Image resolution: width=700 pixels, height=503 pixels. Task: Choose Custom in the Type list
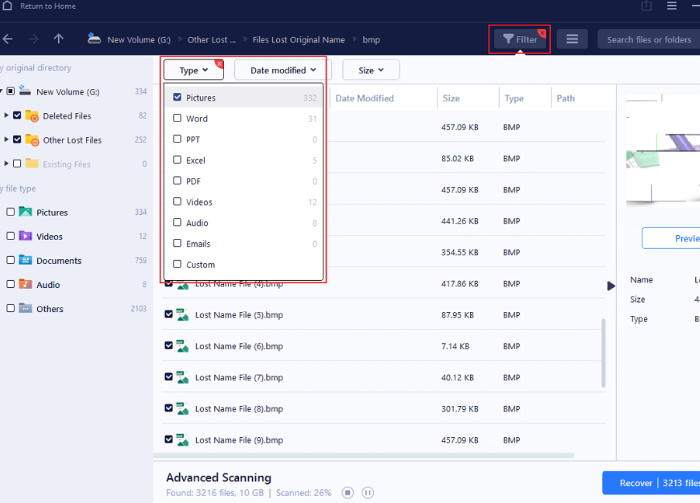(178, 265)
